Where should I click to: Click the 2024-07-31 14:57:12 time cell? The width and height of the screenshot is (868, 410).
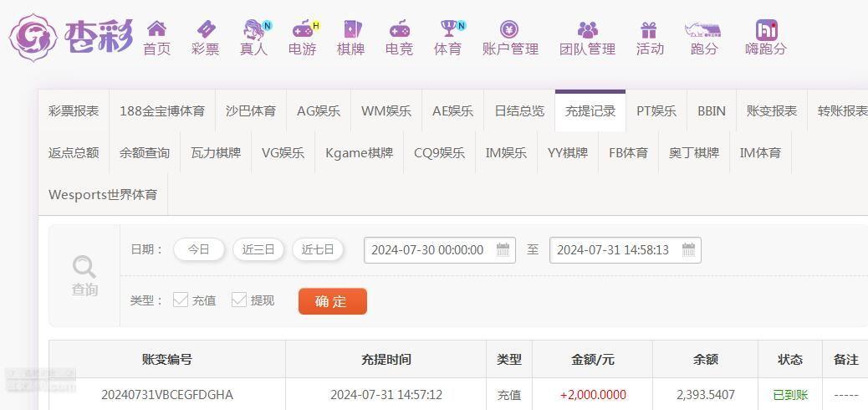[386, 395]
